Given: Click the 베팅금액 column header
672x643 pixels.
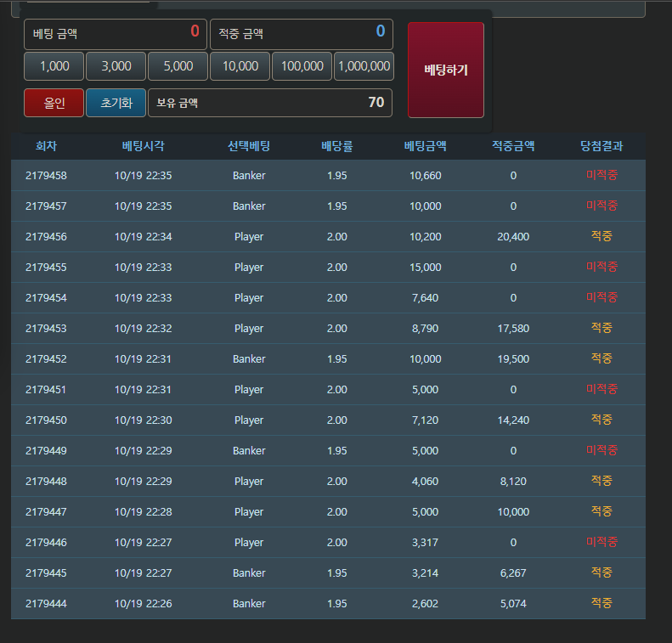Looking at the screenshot, I should tap(425, 146).
